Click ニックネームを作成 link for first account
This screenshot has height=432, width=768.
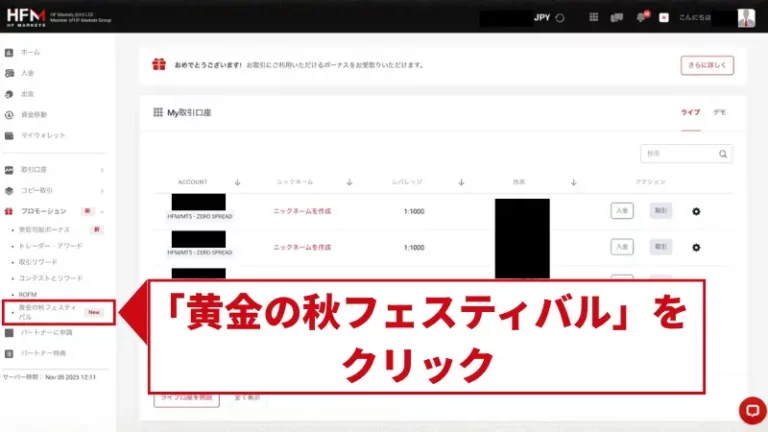tap(302, 211)
